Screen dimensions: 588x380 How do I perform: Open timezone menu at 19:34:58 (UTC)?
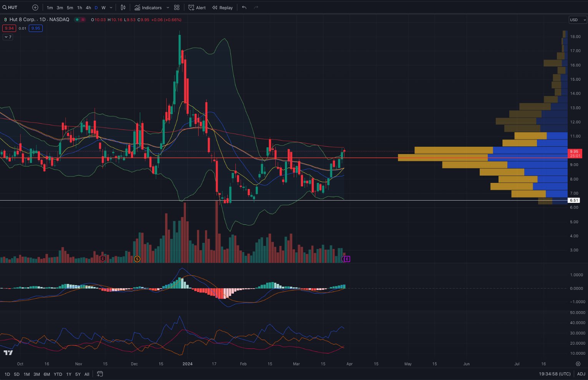point(555,374)
